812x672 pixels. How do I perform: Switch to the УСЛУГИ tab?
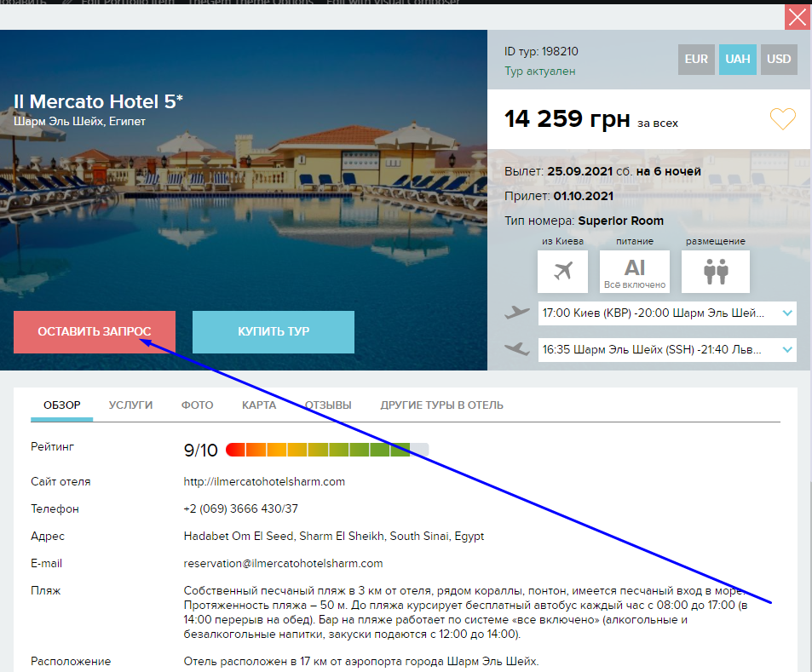click(x=130, y=405)
